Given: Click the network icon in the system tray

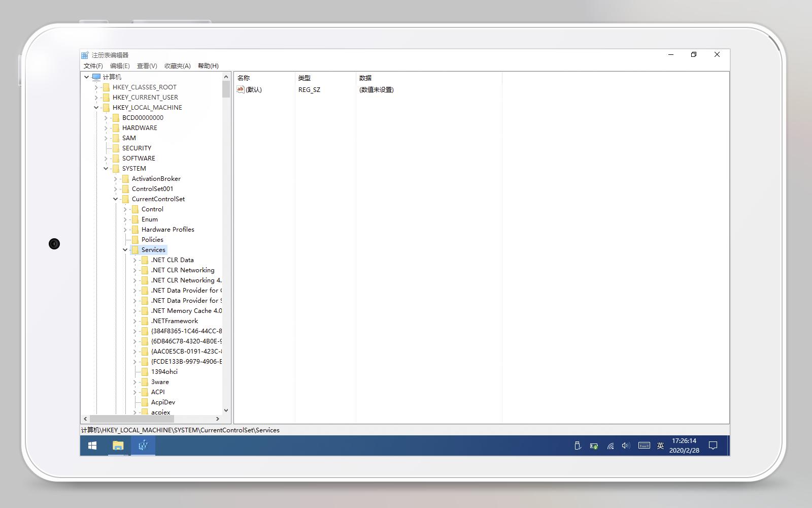Looking at the screenshot, I should [610, 446].
